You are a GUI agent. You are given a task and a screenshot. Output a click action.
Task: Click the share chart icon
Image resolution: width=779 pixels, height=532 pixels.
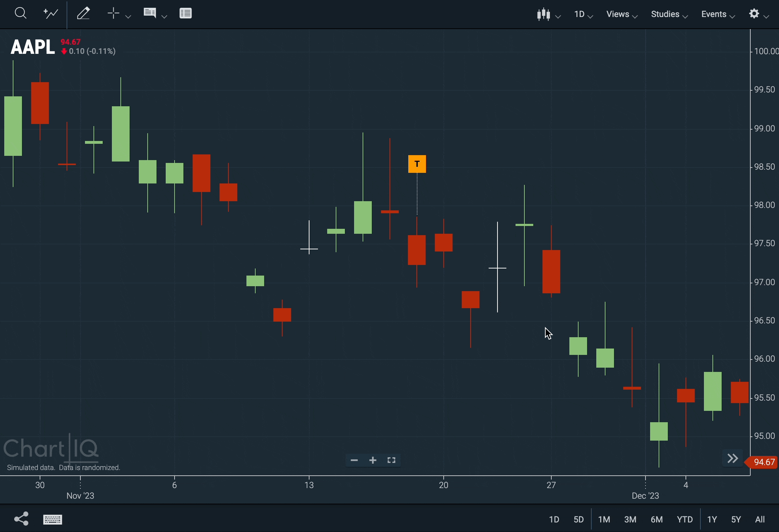point(21,519)
